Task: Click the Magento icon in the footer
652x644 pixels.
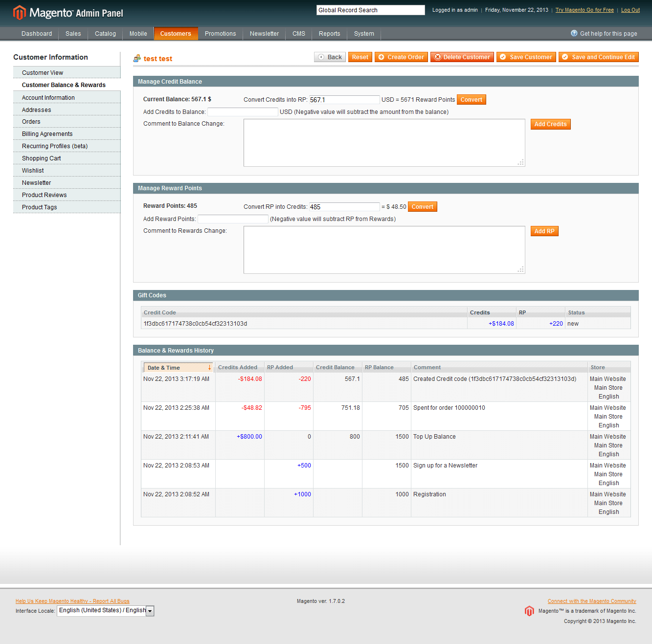Action: point(529,611)
